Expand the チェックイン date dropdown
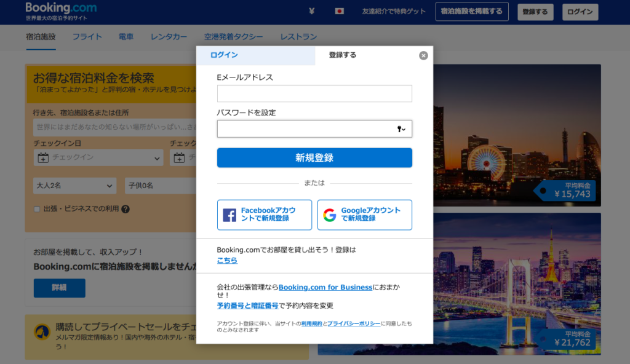Viewport: 630px width, 364px height. [98, 157]
